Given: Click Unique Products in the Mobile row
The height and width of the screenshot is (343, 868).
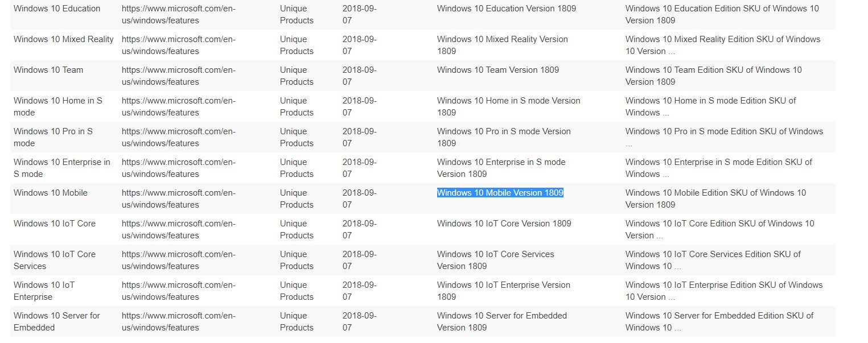Looking at the screenshot, I should [x=297, y=199].
